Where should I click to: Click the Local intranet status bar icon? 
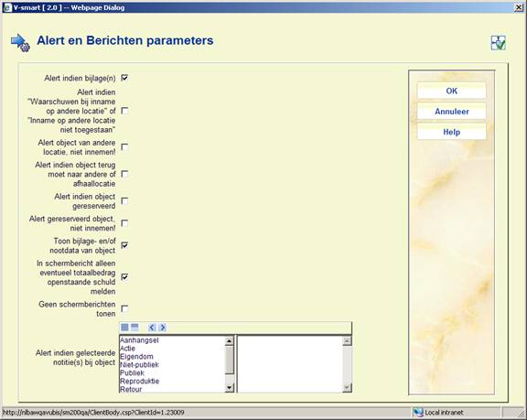[418, 413]
